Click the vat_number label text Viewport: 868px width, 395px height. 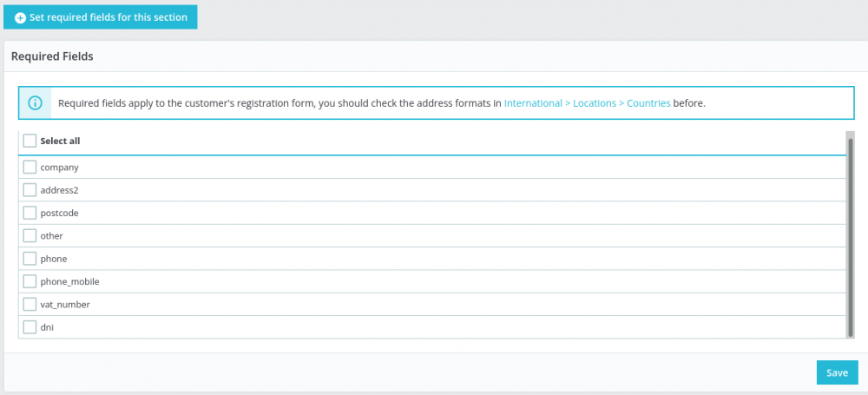(x=65, y=305)
